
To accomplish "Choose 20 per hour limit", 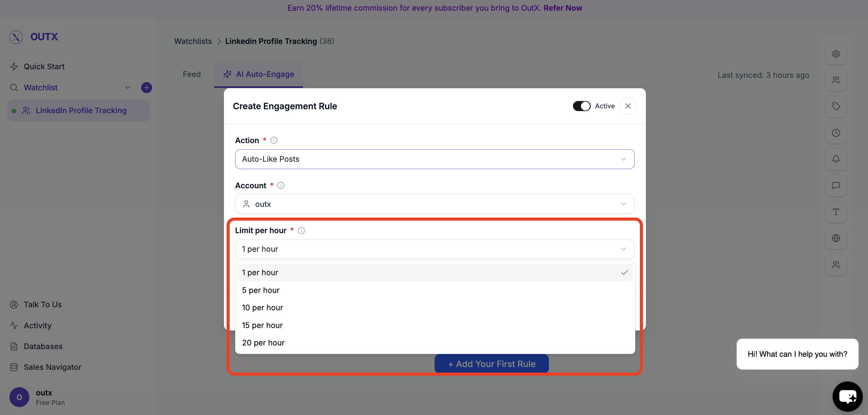I will coord(263,343).
